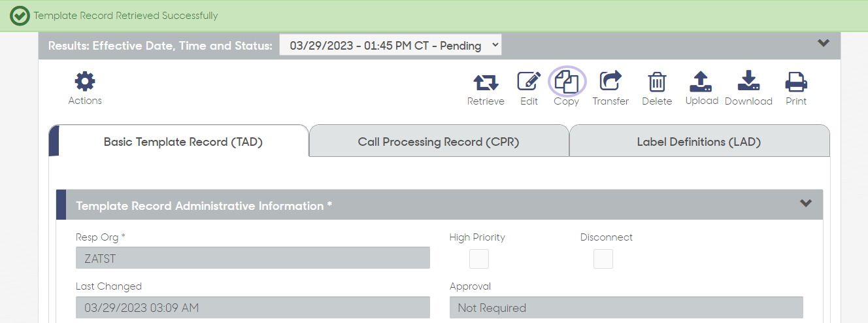Collapse the Results panel with the chevron
The width and height of the screenshot is (868, 323).
coord(824,43)
